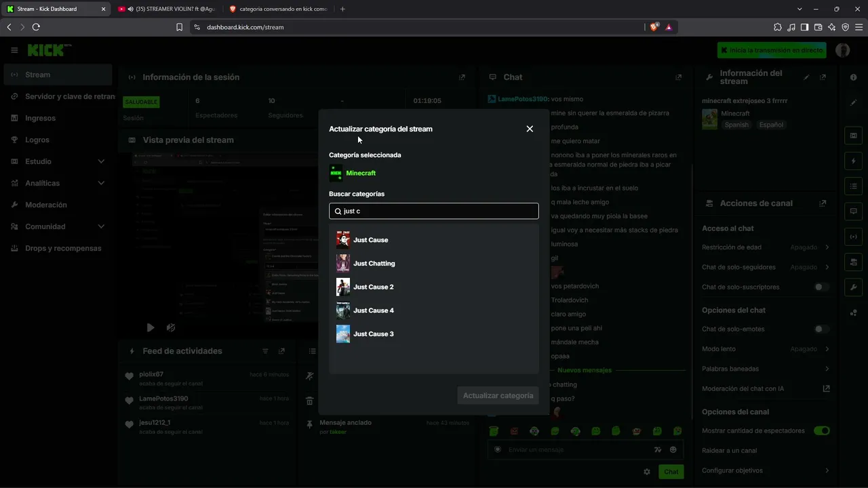The height and width of the screenshot is (488, 868).
Task: Click the Buscar categorías search field
Action: tap(434, 211)
